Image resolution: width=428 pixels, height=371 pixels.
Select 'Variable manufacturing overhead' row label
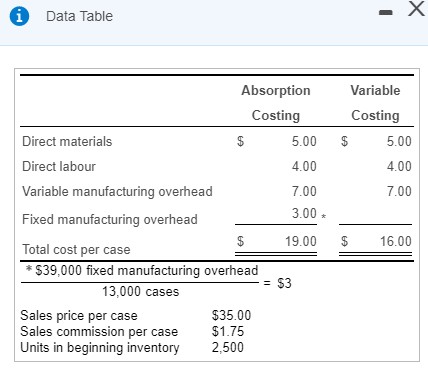[117, 192]
